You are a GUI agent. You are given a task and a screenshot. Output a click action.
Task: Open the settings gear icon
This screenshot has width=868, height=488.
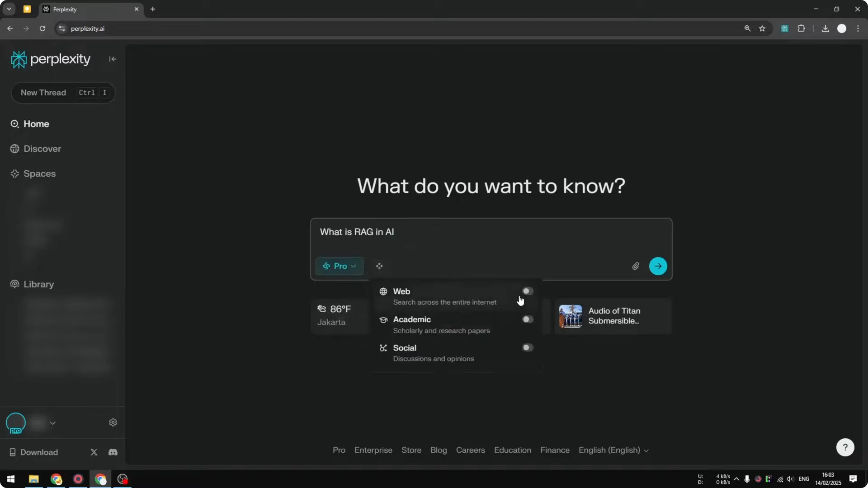coord(113,422)
